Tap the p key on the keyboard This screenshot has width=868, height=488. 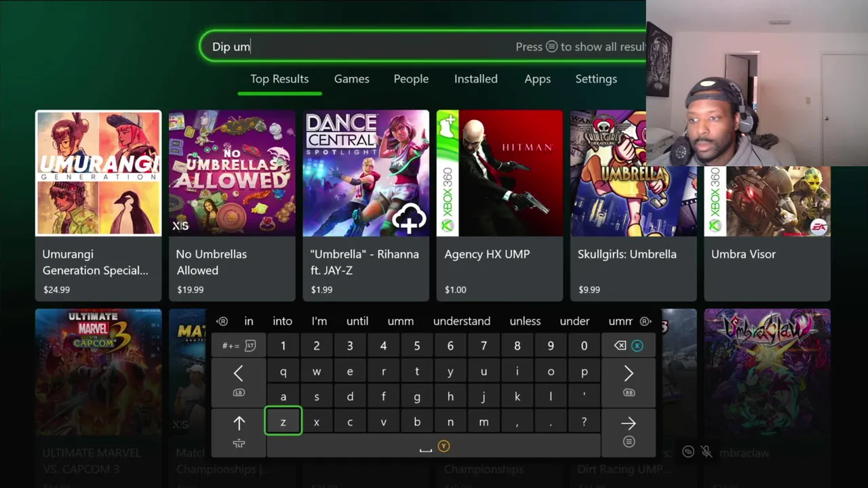pos(584,371)
